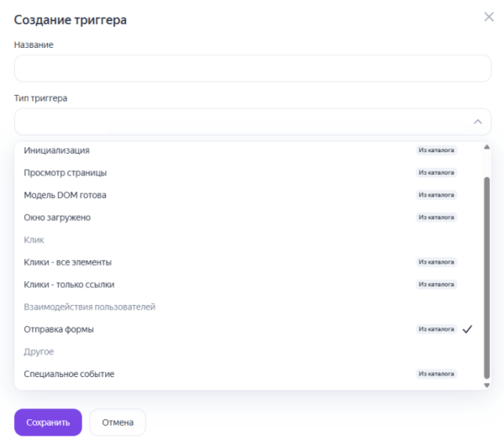
Task: Select Окно загружено trigger type
Action: point(57,218)
